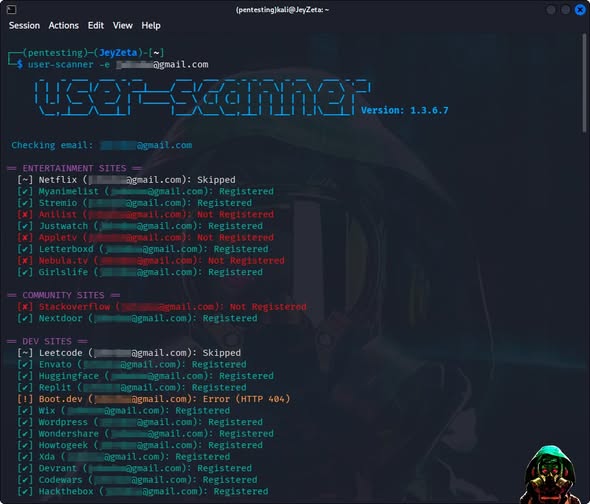Viewport: 590px width, 504px height.
Task: Click the Xda Registered line
Action: (x=124, y=457)
